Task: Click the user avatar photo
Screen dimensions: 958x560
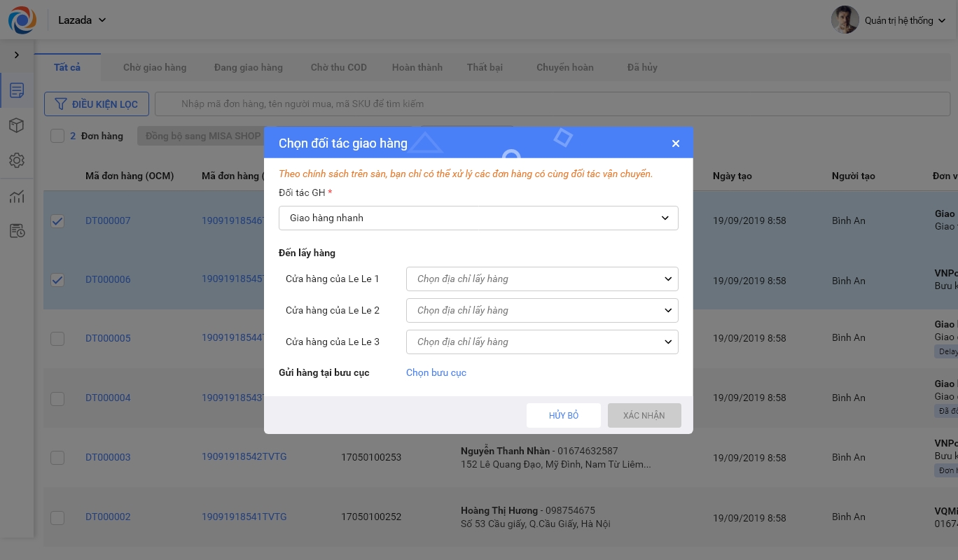Action: (845, 20)
